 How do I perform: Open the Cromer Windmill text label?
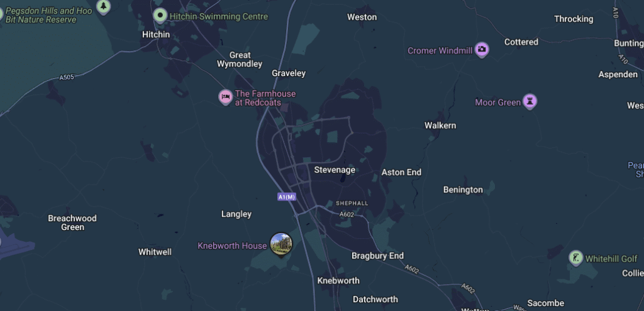tap(440, 50)
